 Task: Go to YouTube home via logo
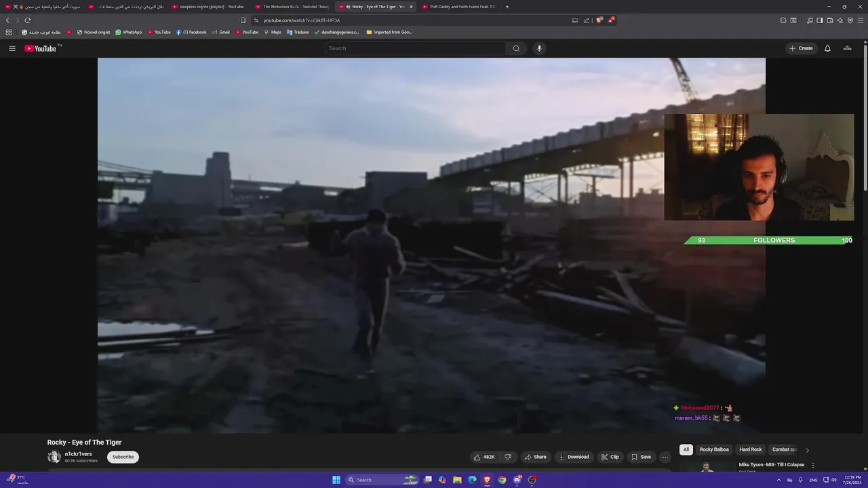pos(42,48)
